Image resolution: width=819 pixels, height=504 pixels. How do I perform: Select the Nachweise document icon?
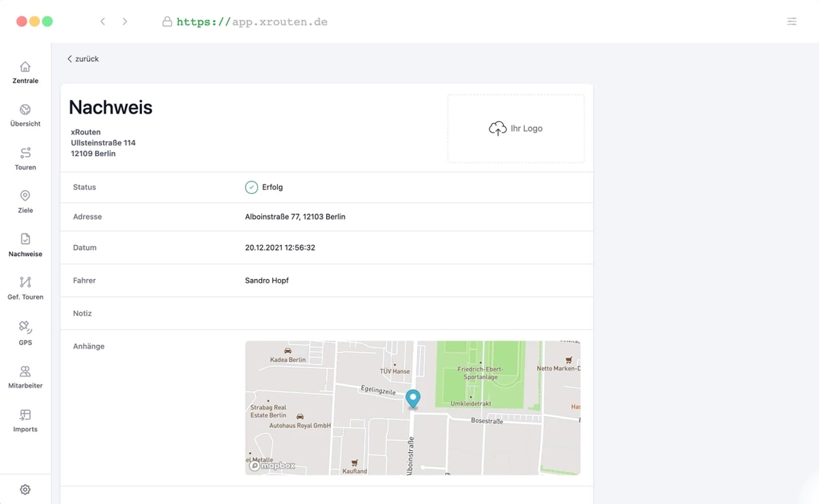pyautogui.click(x=25, y=240)
